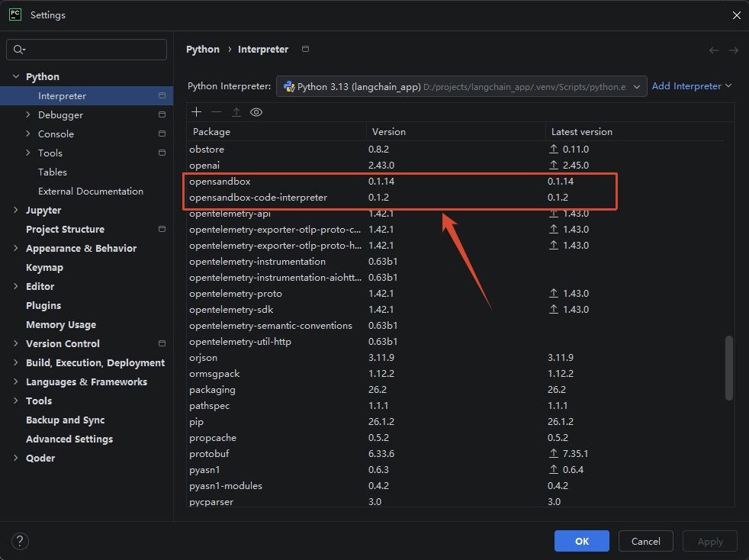Screen dimensions: 749x560
Task: Click upgrade arrow icon for obstore
Action: click(x=554, y=149)
